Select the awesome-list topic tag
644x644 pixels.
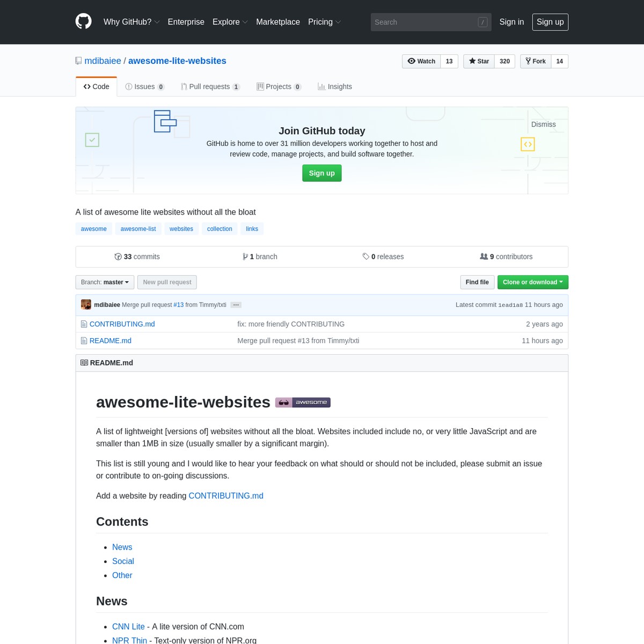(x=138, y=229)
